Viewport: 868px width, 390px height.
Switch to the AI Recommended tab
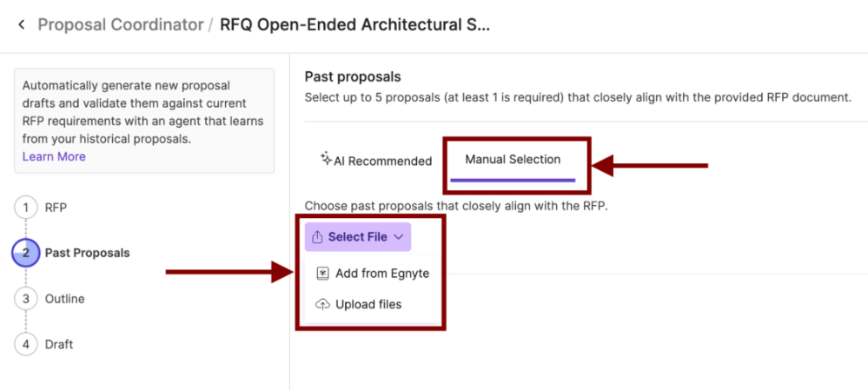point(376,161)
